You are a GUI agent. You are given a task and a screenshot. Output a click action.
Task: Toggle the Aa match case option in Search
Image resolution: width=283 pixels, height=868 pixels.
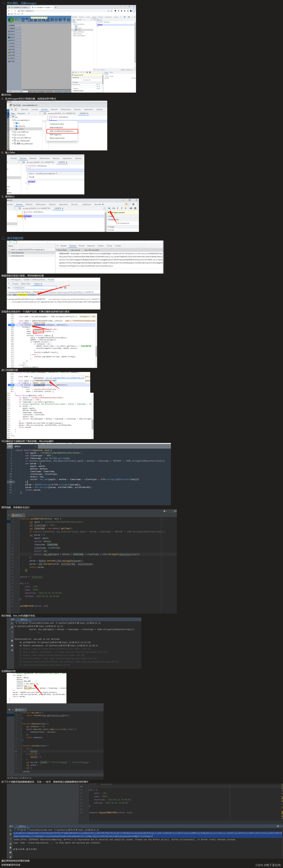click(9, 288)
